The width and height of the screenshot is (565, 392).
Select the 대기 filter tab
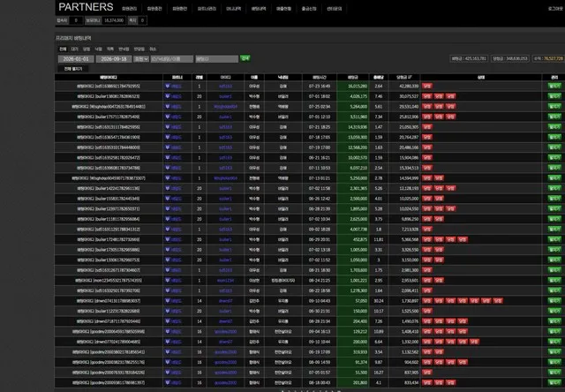pos(74,49)
